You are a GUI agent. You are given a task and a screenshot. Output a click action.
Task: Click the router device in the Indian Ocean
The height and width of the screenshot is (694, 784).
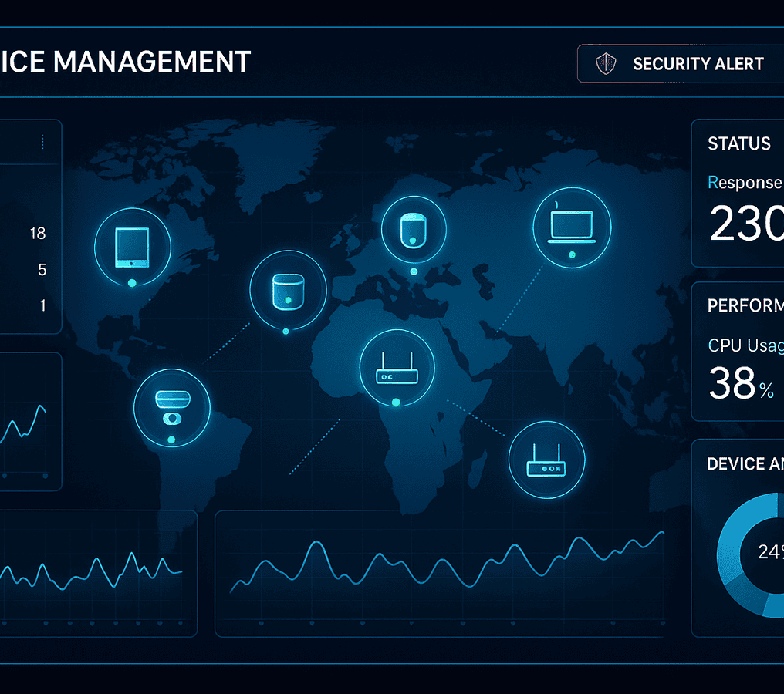[546, 460]
